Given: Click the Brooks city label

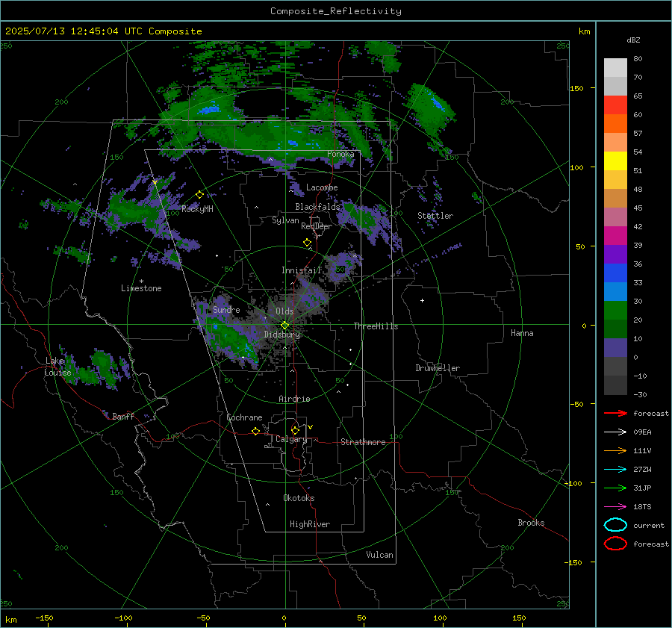Looking at the screenshot, I should 531,523.
